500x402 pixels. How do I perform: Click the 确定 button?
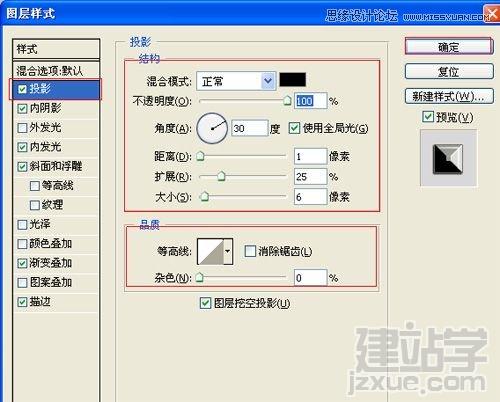pos(449,47)
